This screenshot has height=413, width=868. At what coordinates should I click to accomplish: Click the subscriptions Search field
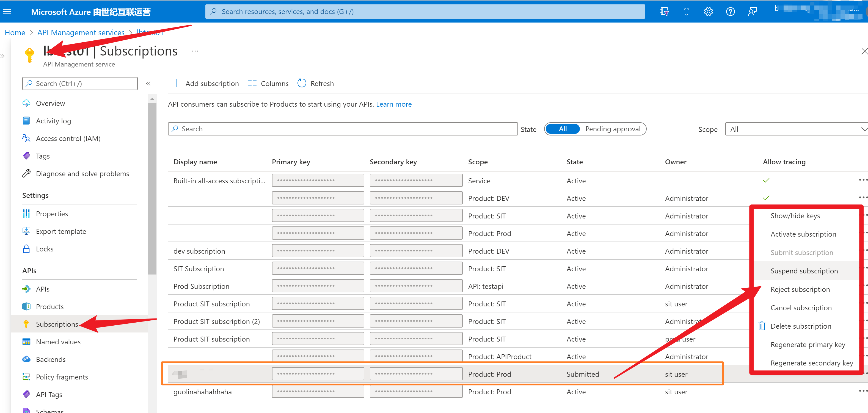(342, 129)
